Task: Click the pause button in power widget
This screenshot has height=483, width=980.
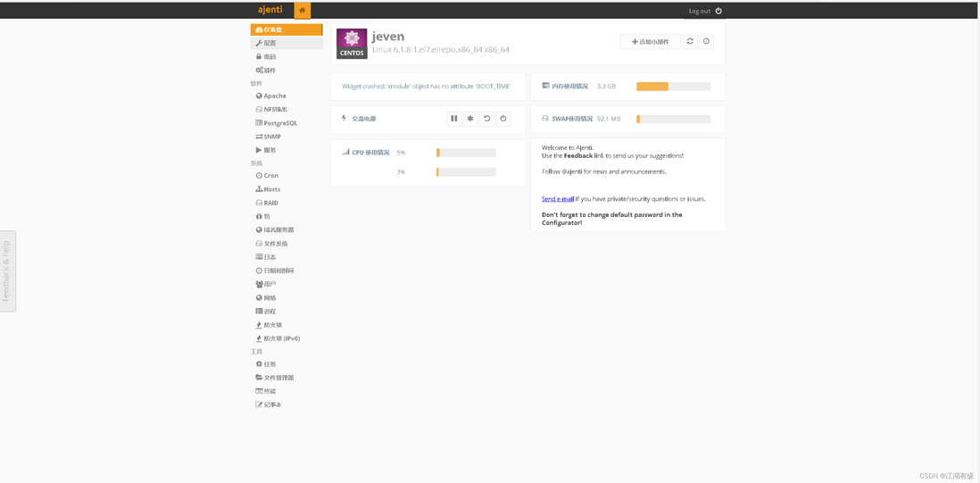Action: [454, 119]
